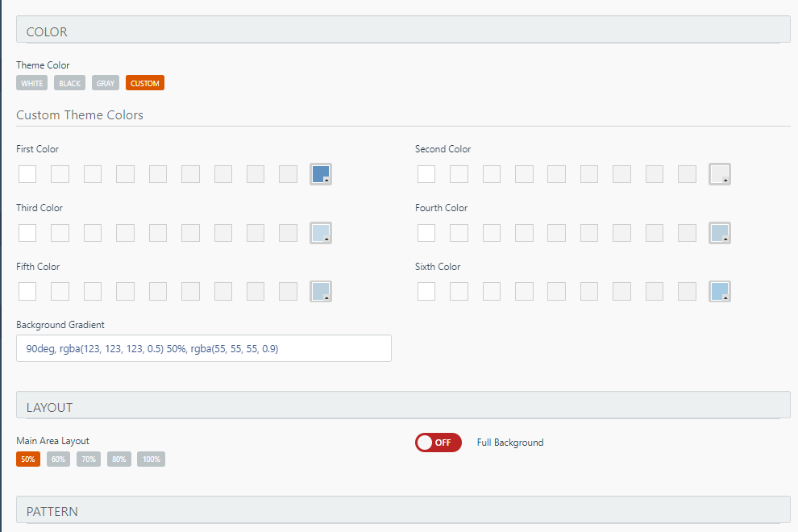Collapse the LAYOUT section header
This screenshot has width=798, height=532.
[403, 405]
